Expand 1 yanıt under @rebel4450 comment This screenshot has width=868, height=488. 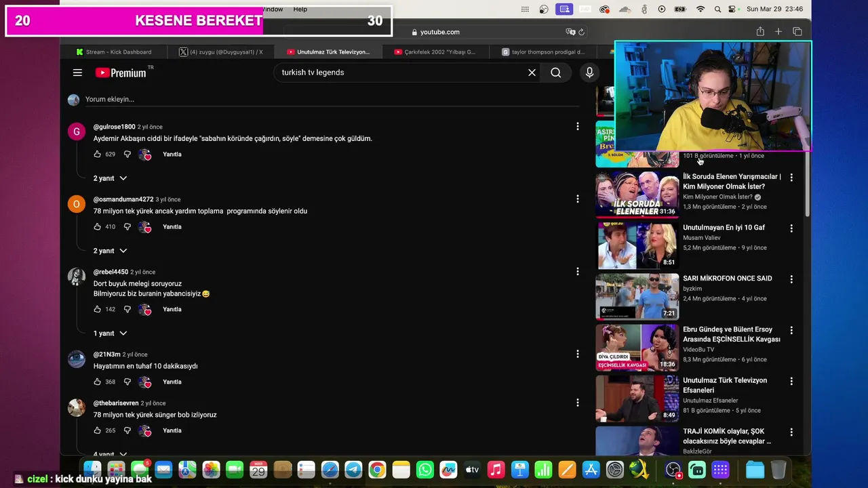click(x=110, y=333)
